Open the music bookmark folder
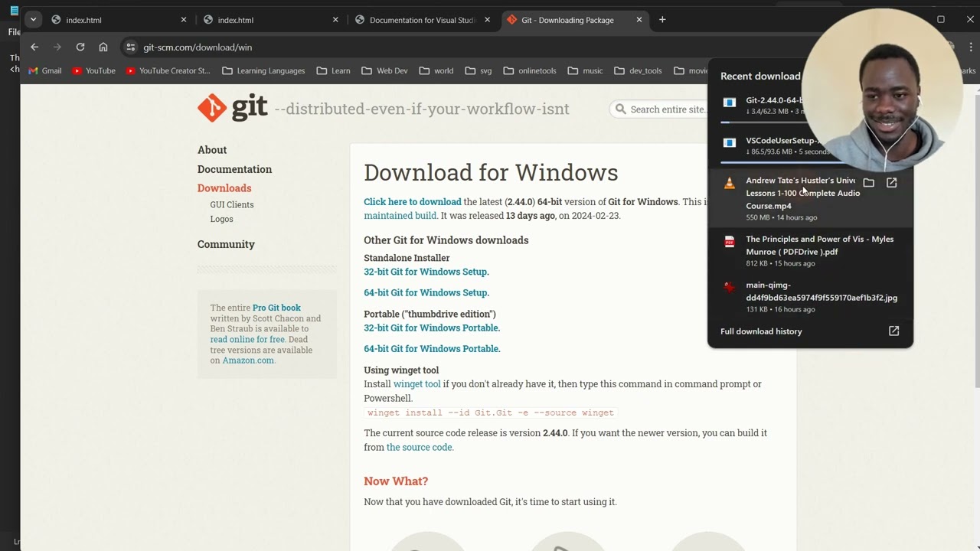The width and height of the screenshot is (980, 551). tap(585, 70)
